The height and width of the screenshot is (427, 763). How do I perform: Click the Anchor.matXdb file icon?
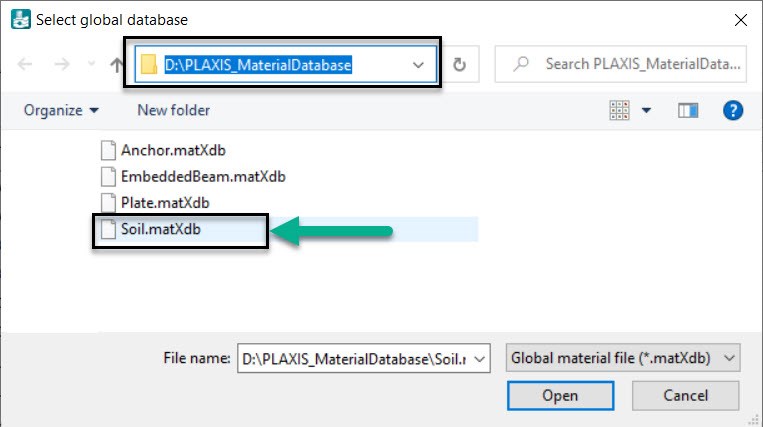[108, 151]
